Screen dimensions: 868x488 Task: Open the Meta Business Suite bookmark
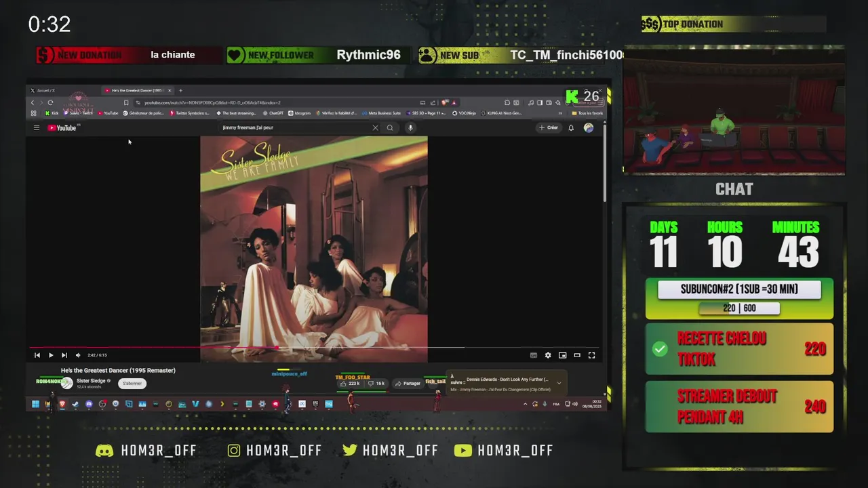click(x=382, y=113)
